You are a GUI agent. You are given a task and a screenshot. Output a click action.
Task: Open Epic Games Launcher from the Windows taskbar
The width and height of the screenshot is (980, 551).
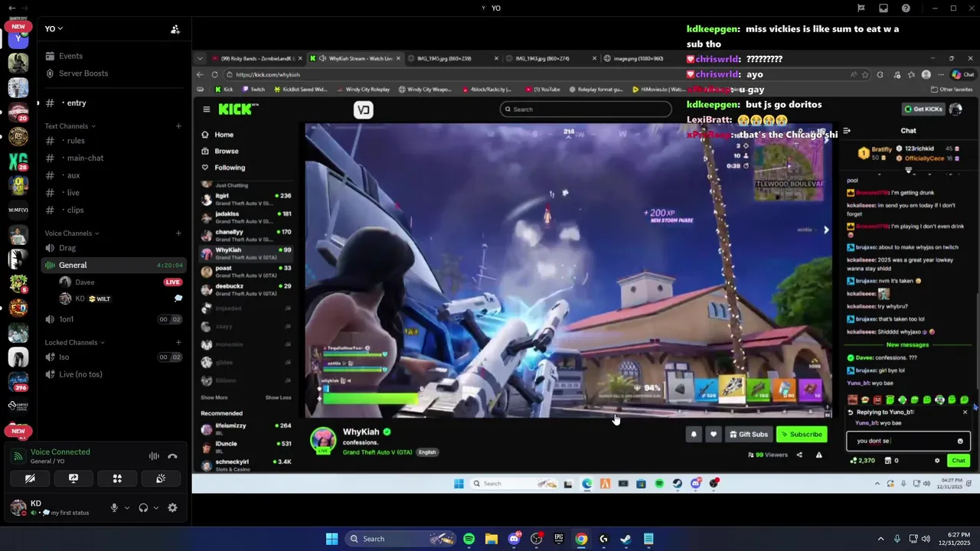click(559, 539)
